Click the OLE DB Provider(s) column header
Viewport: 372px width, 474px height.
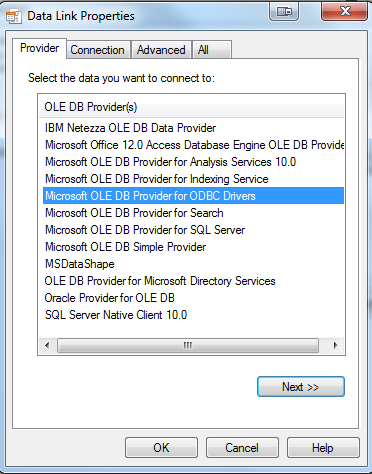pyautogui.click(x=191, y=107)
